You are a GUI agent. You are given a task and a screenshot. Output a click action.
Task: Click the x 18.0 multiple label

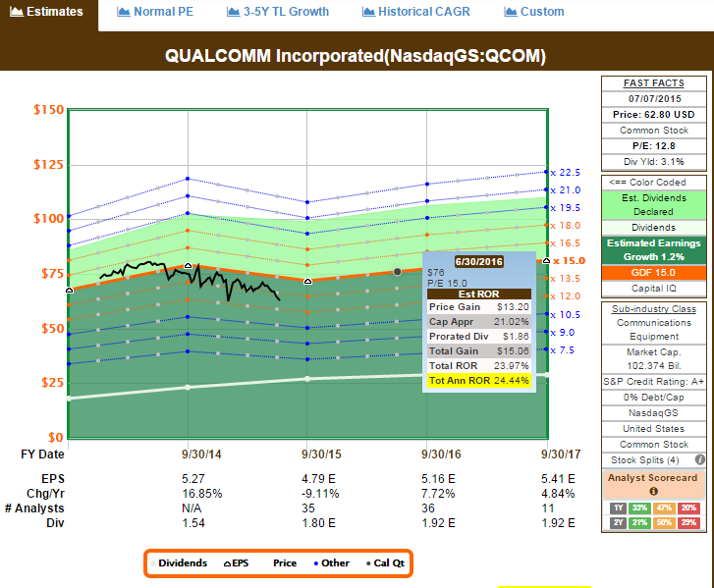[x=566, y=225]
